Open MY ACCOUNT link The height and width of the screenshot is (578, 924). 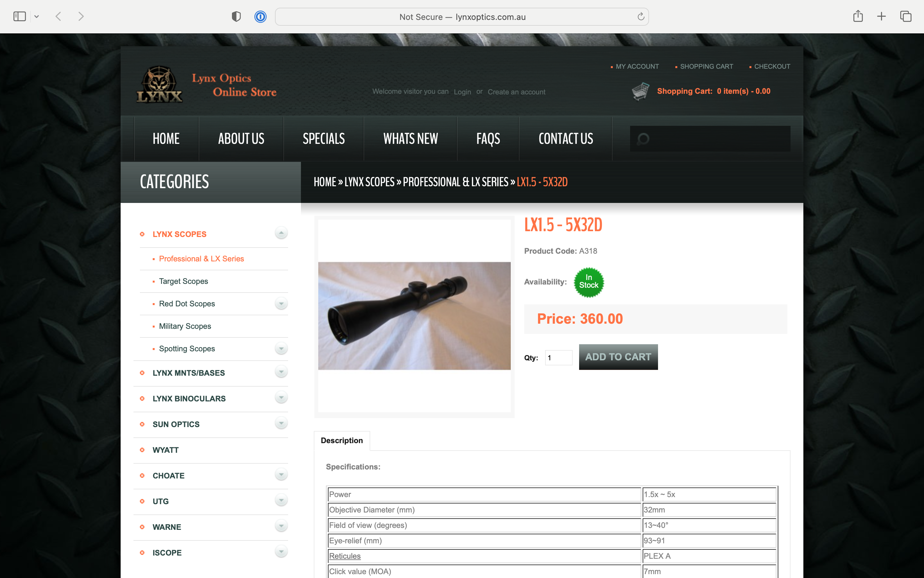click(637, 66)
